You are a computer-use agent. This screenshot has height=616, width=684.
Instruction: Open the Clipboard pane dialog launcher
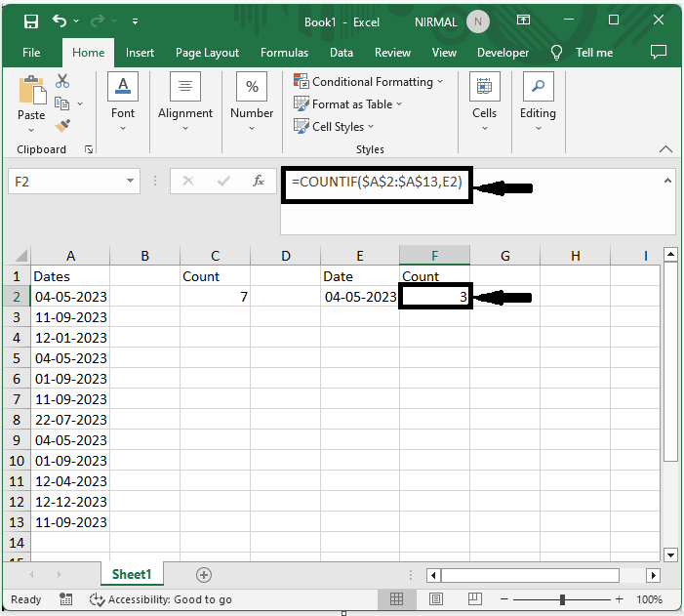click(89, 149)
